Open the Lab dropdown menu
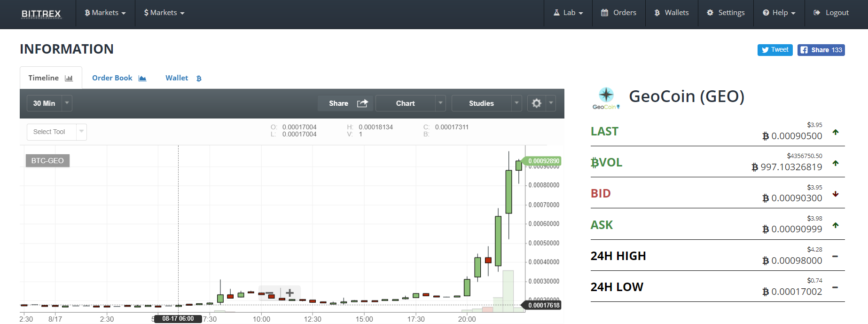 click(x=568, y=13)
